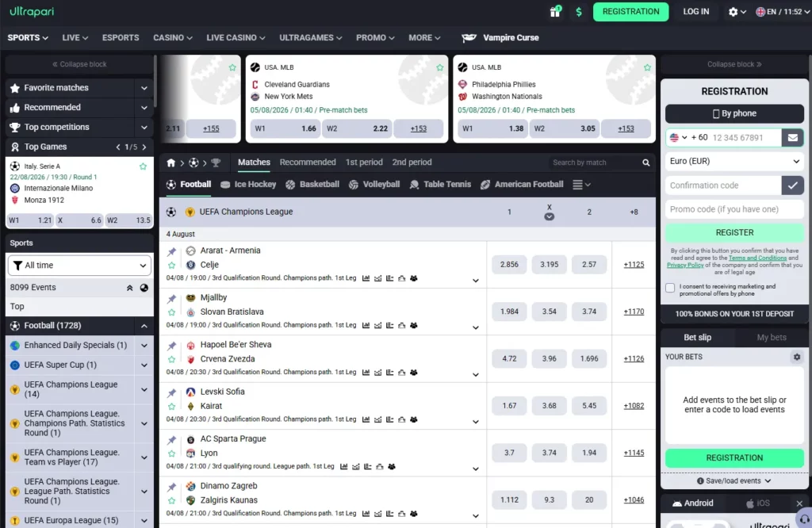812x528 pixels.
Task: Select By phone registration method
Action: tap(734, 114)
